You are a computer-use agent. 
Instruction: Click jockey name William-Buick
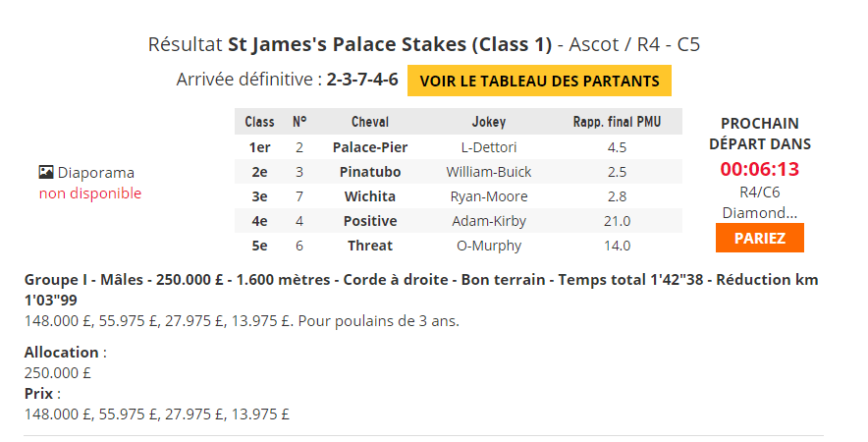pyautogui.click(x=489, y=172)
